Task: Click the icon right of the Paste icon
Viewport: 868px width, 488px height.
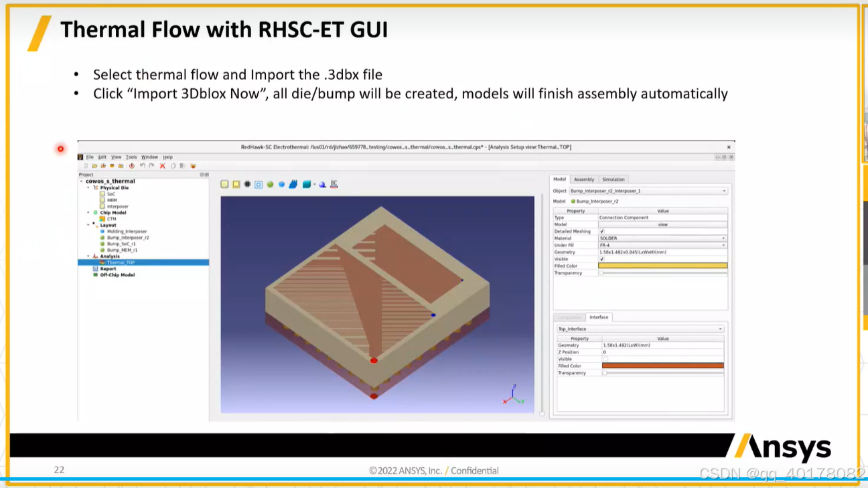Action: point(193,166)
